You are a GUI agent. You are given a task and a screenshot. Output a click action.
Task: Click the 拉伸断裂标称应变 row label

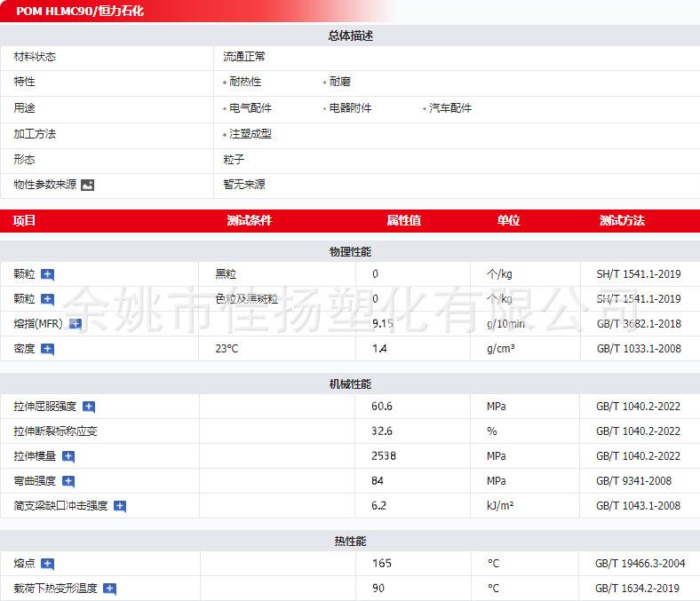(x=55, y=431)
